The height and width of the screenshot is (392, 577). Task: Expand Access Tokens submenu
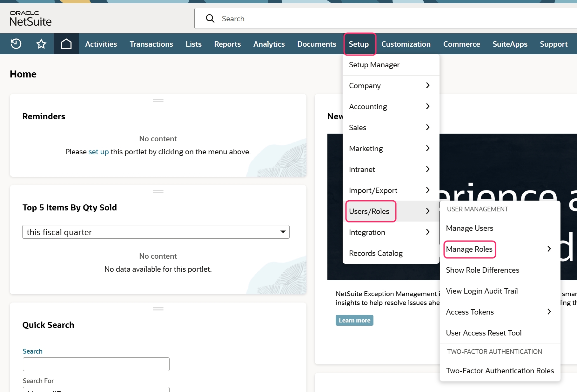click(x=500, y=312)
